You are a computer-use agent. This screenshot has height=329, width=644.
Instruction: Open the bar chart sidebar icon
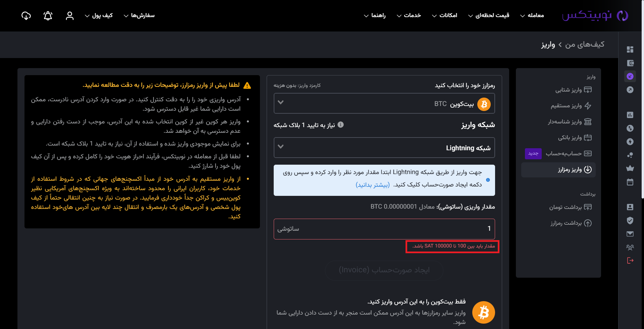630,115
